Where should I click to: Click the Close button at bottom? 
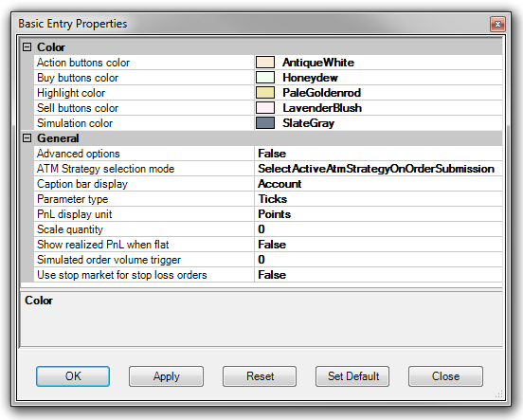point(445,376)
